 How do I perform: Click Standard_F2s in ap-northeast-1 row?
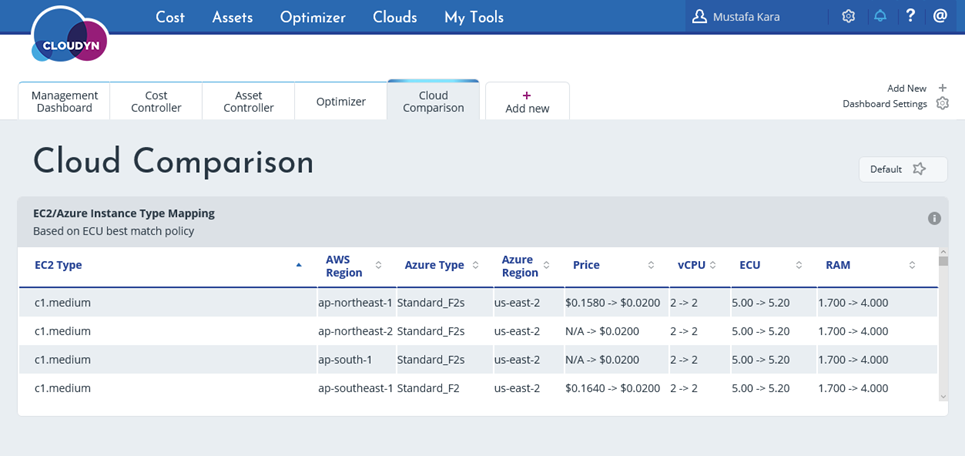[x=431, y=303]
